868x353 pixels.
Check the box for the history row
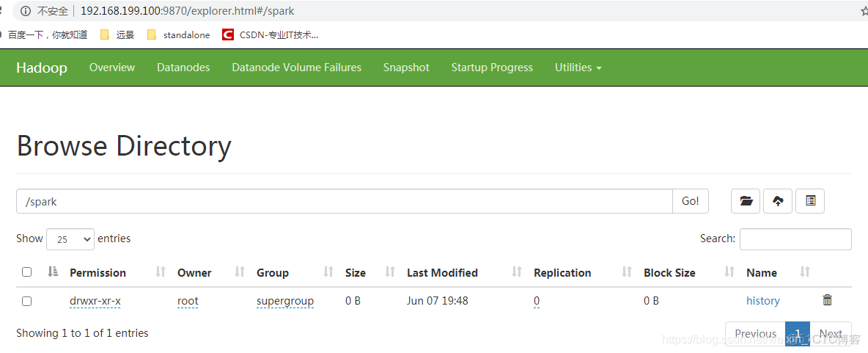pyautogui.click(x=27, y=301)
